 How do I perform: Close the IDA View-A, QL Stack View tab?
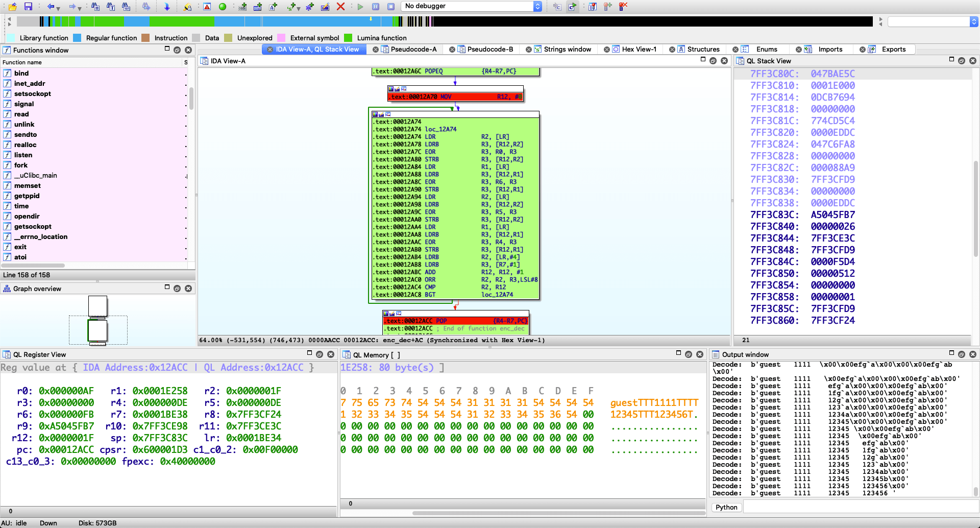270,50
